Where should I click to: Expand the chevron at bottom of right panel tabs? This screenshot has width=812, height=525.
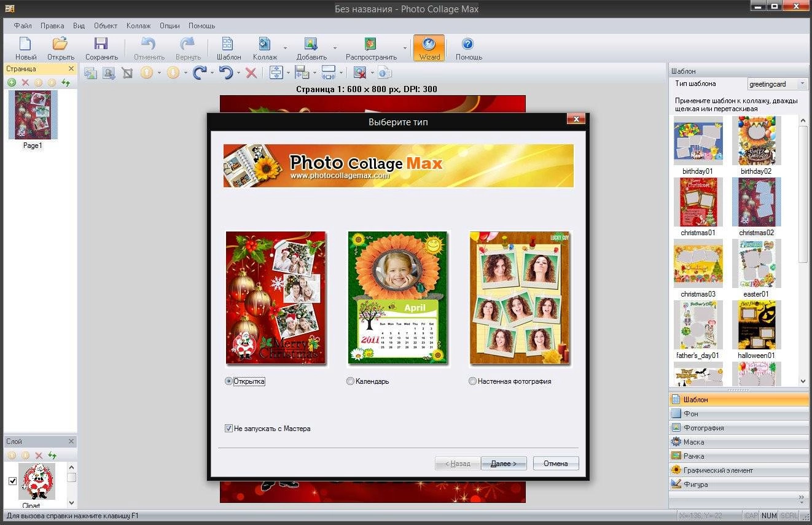801,499
